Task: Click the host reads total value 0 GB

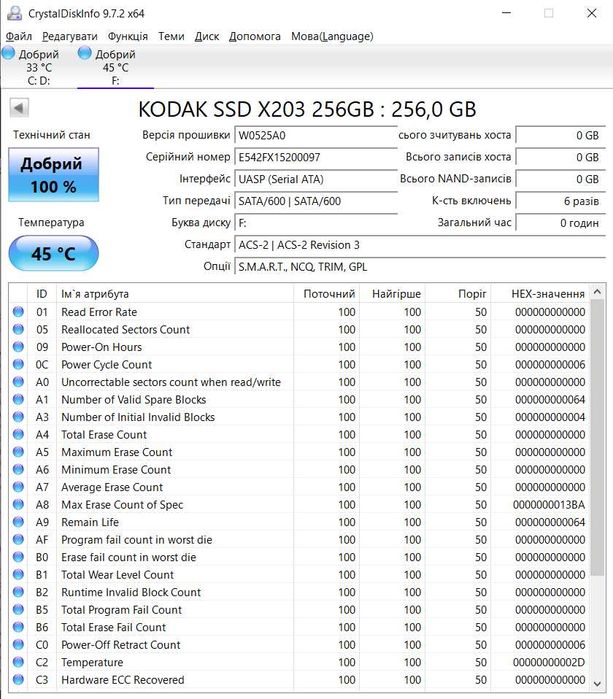Action: click(x=560, y=135)
